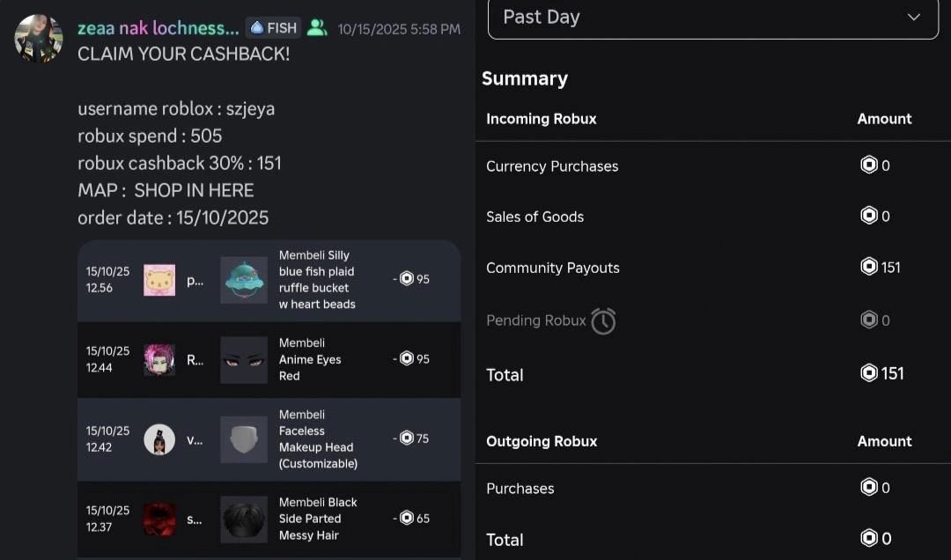Open zeaa nak lochness profile avatar
Viewport: 951px width, 560px height.
[38, 38]
